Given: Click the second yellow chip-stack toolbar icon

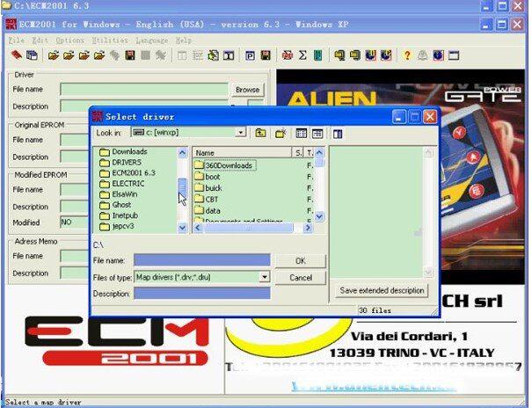Looking at the screenshot, I should coord(355,55).
